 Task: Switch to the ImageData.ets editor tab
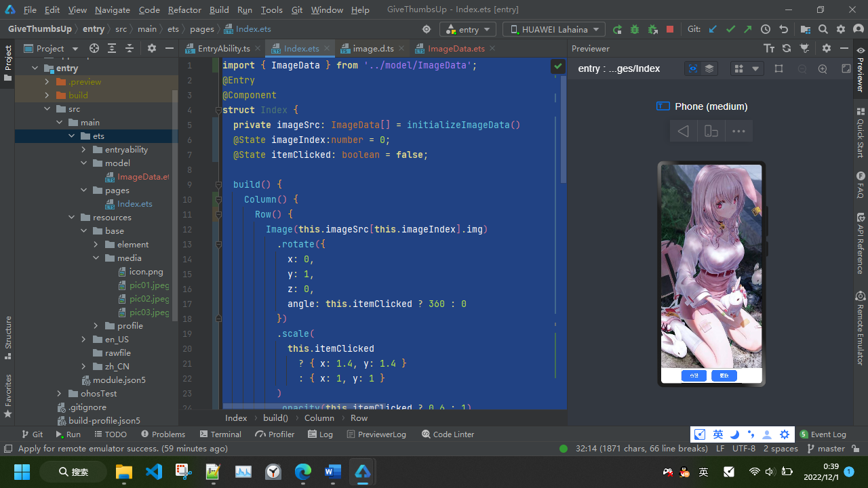[x=455, y=48]
